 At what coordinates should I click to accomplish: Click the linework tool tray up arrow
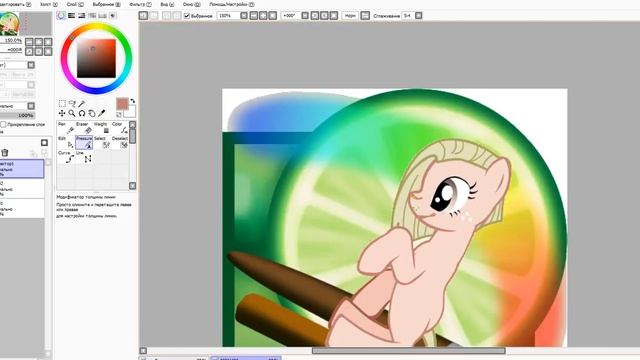[x=133, y=124]
